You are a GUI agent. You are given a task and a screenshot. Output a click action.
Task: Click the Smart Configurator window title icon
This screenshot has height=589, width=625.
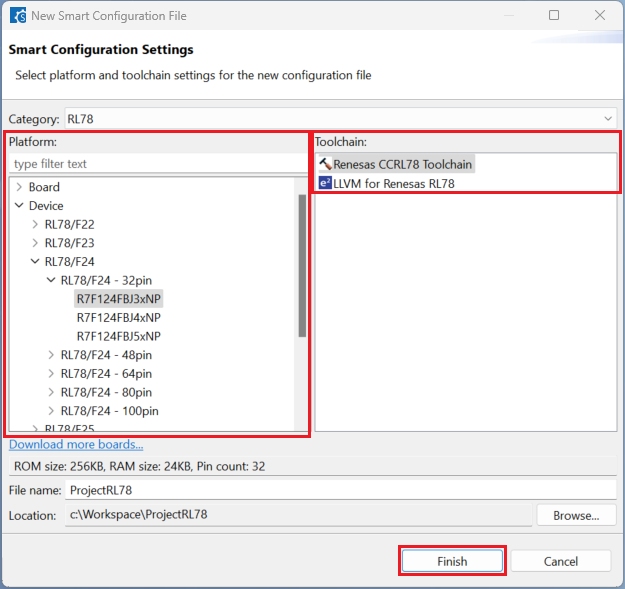[18, 16]
